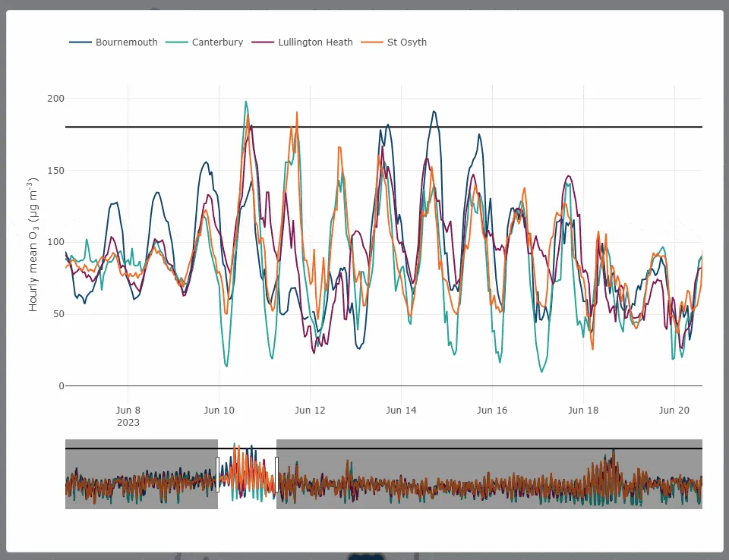Click the highlighted window in the range slider
This screenshot has height=560, width=729.
[x=247, y=474]
